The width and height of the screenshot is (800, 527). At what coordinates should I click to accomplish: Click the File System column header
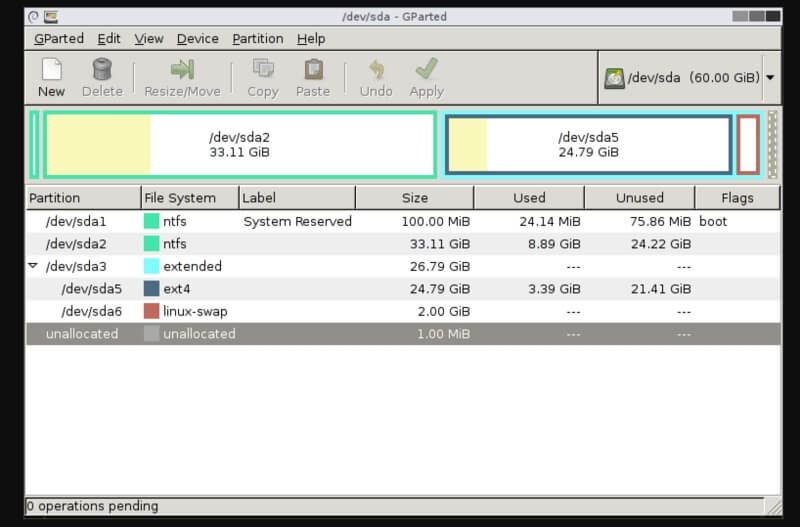coord(179,198)
